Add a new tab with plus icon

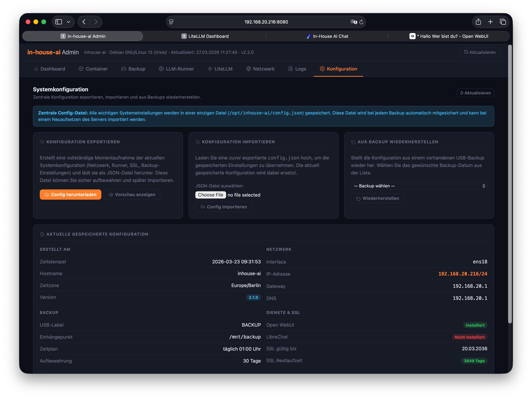click(490, 22)
